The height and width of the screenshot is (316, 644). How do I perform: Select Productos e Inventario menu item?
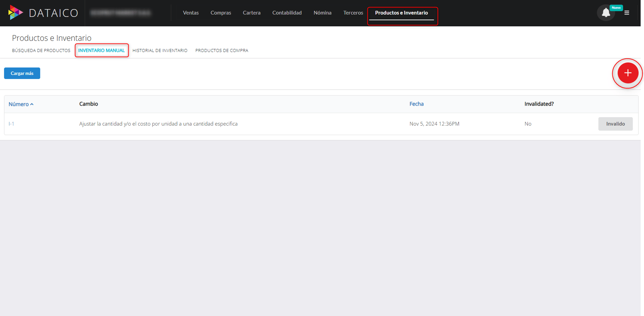pyautogui.click(x=401, y=13)
